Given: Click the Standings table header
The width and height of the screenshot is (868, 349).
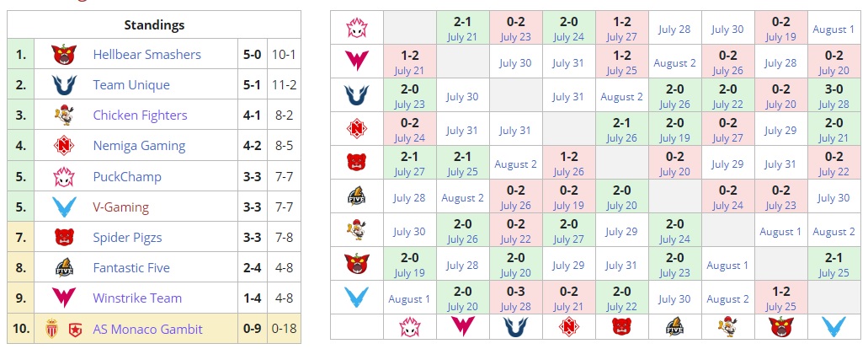Looking at the screenshot, I should pos(154,25).
